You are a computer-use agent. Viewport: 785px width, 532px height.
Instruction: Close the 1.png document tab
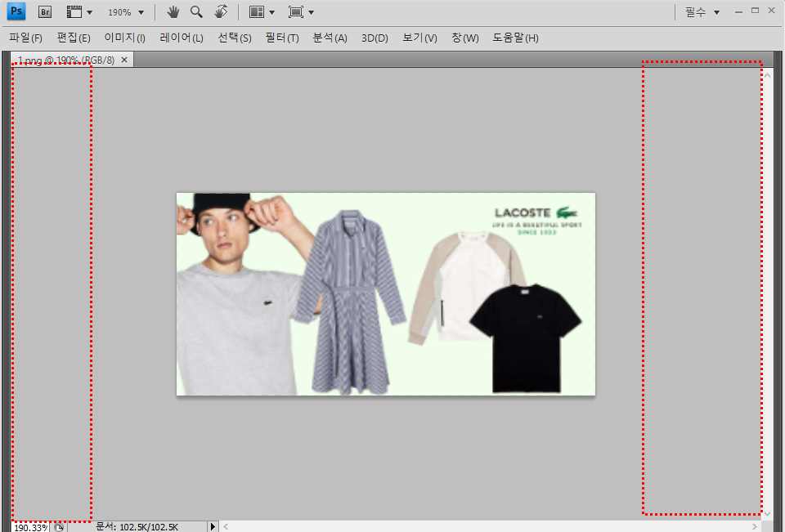coord(124,60)
